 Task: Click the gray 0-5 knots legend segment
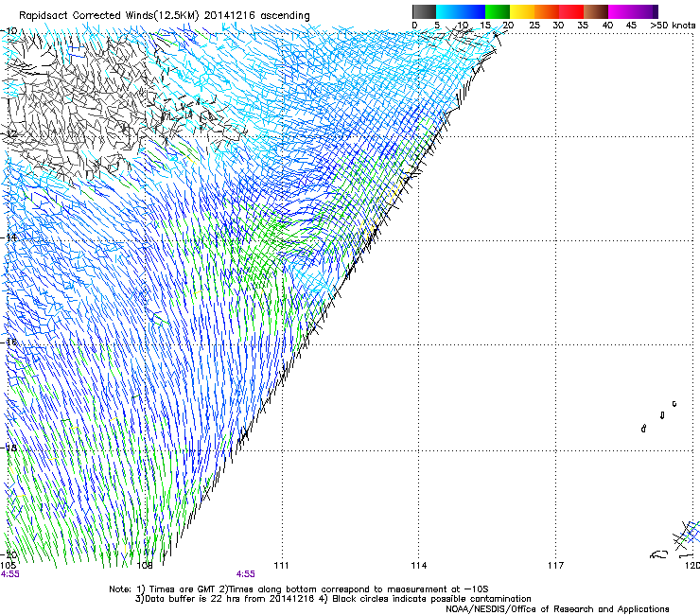click(424, 11)
